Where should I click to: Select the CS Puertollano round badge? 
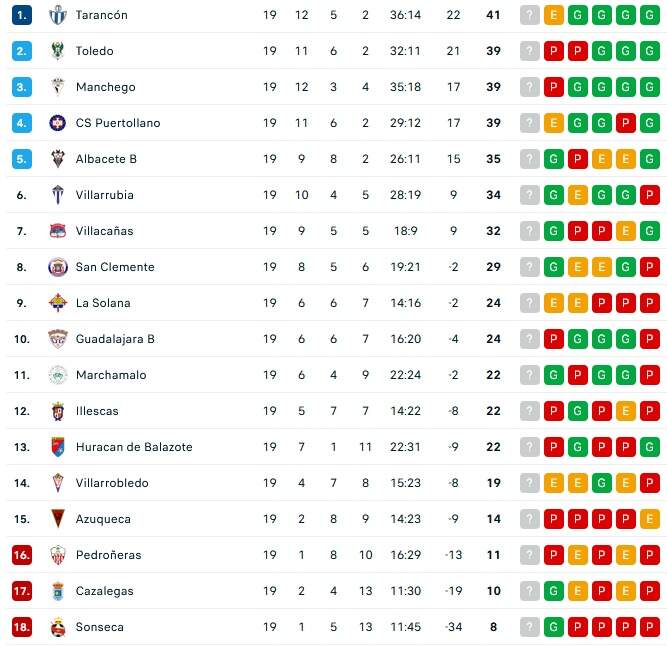(x=58, y=123)
